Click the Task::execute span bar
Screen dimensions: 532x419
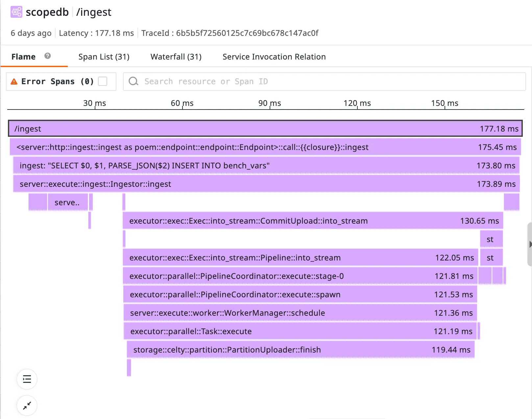300,331
